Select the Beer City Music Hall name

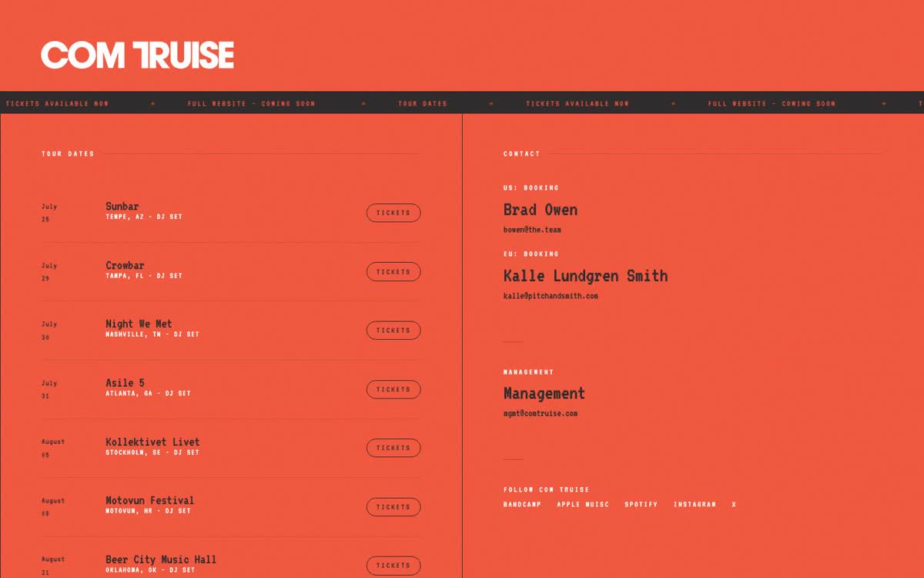tap(161, 560)
